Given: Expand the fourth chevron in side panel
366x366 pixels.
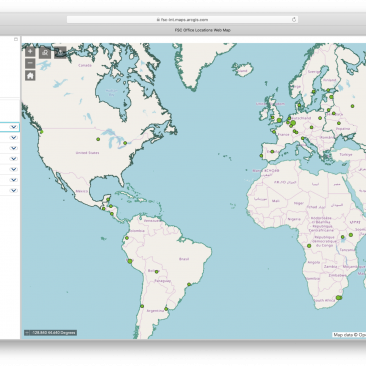Looking at the screenshot, I should coord(13,159).
